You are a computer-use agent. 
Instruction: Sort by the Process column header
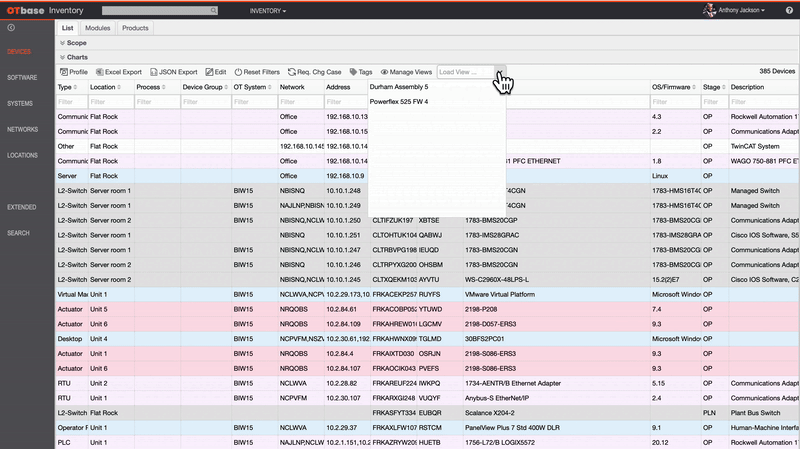pos(151,87)
